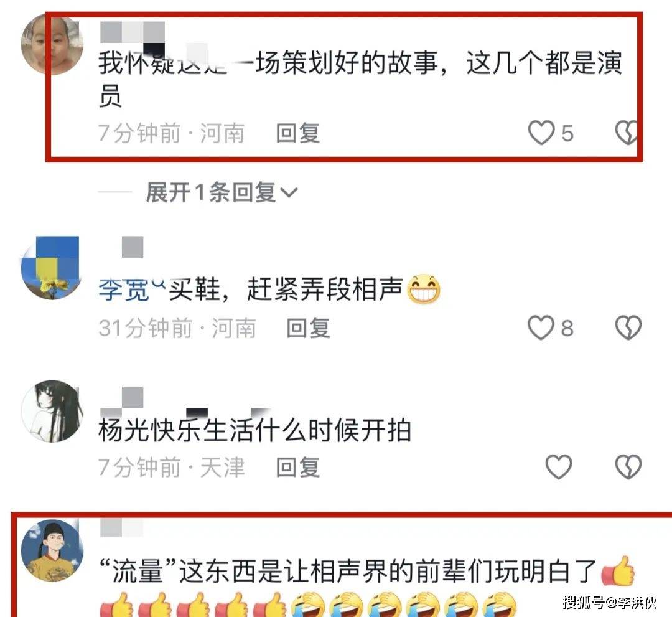672x617 pixels.
Task: Reply to the 31分钟前 河南 comment
Action: click(308, 328)
